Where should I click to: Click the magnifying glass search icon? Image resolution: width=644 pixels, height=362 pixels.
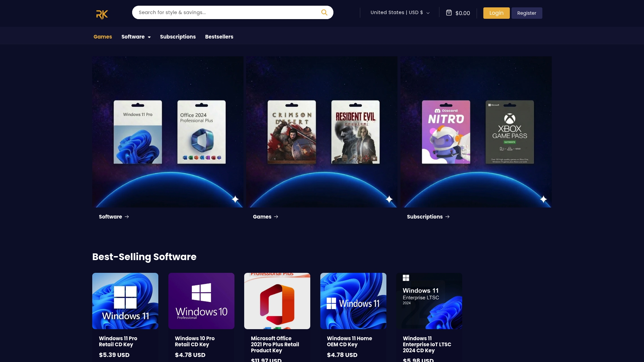324,12
